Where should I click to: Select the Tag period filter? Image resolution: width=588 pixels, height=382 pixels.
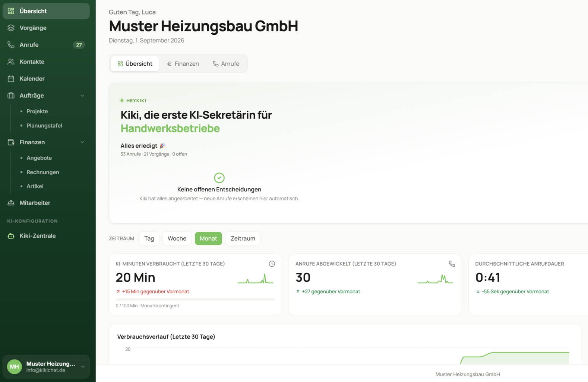[149, 238]
